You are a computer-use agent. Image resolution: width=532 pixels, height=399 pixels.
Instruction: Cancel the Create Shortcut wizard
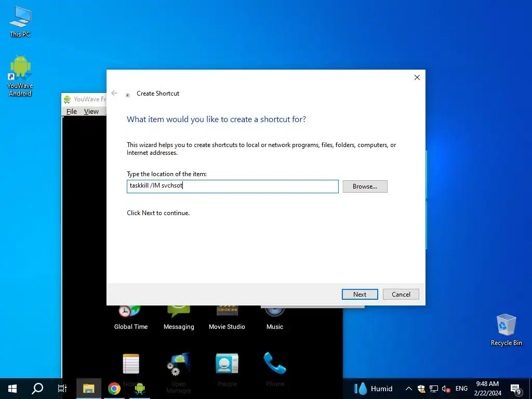pyautogui.click(x=401, y=294)
